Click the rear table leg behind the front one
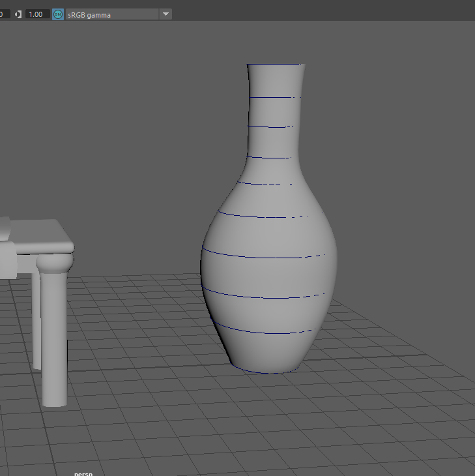The height and width of the screenshot is (476, 475). (x=36, y=320)
